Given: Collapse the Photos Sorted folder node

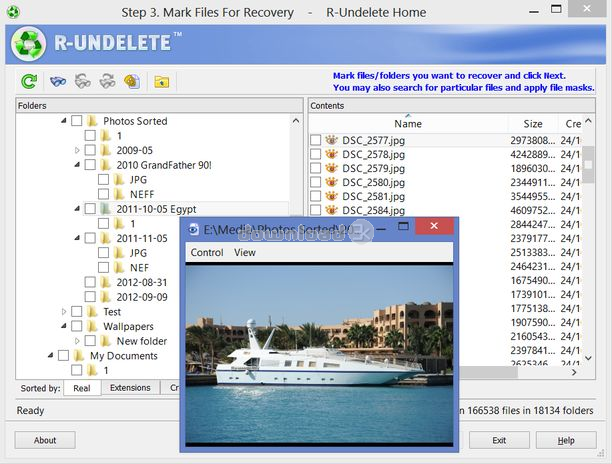Looking at the screenshot, I should pyautogui.click(x=63, y=121).
